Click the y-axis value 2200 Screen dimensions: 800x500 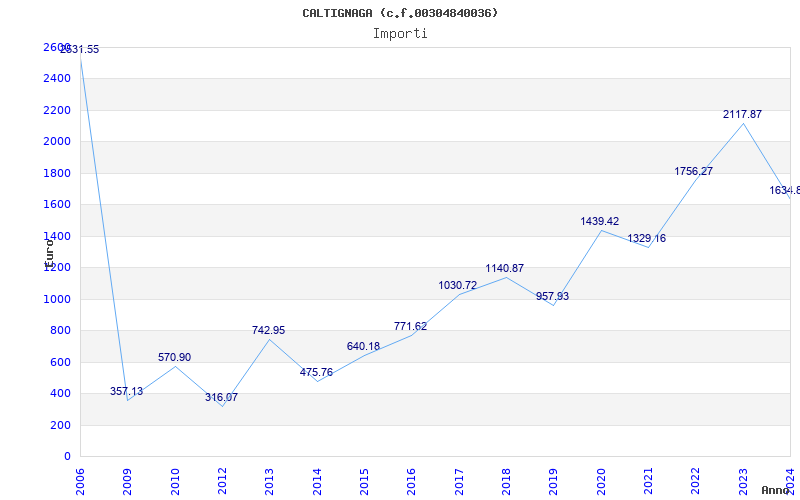coord(57,110)
